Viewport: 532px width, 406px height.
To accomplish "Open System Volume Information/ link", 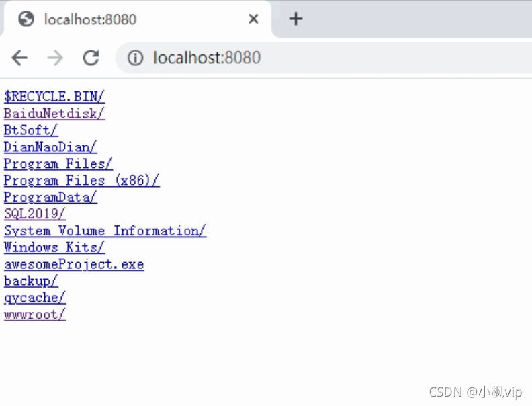I will tap(105, 231).
